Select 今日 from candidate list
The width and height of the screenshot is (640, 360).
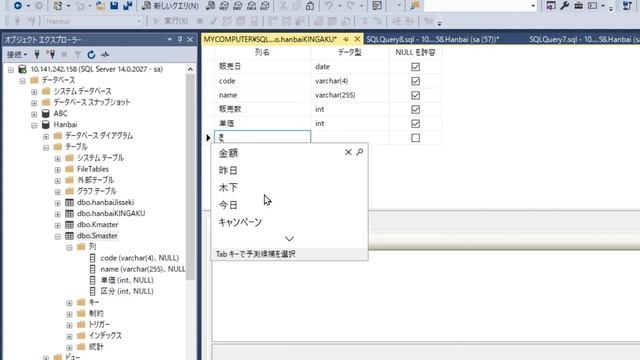[228, 205]
